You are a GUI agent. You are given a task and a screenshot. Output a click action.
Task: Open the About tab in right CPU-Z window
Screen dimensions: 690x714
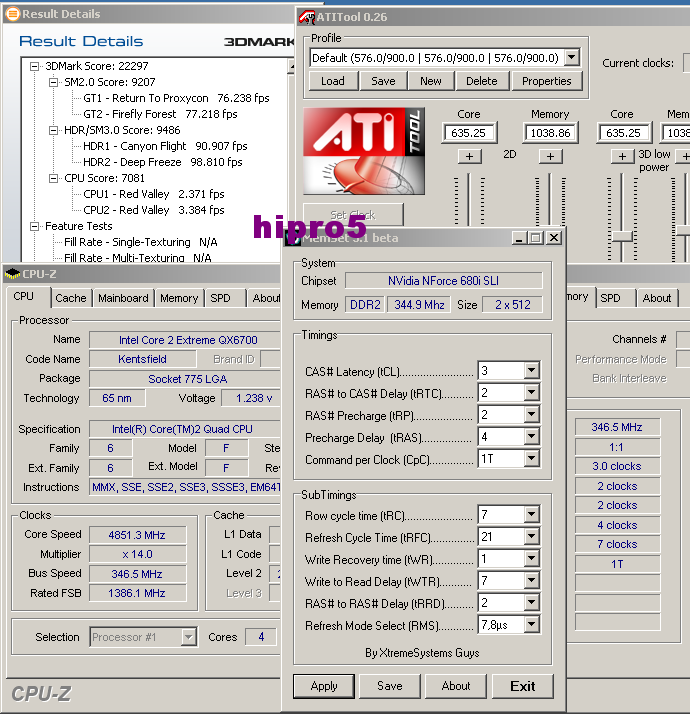point(657,298)
